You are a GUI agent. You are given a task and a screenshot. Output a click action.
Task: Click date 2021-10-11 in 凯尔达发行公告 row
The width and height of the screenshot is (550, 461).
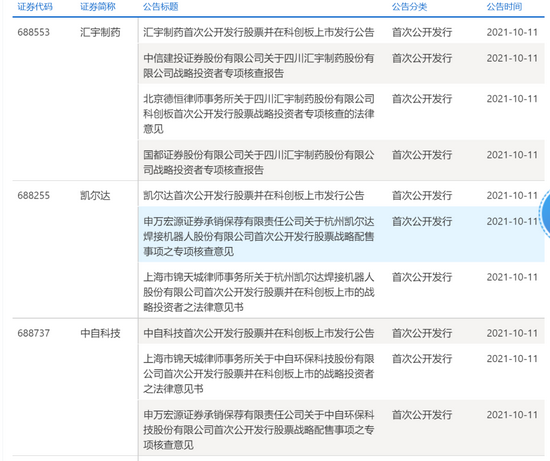pyautogui.click(x=512, y=195)
